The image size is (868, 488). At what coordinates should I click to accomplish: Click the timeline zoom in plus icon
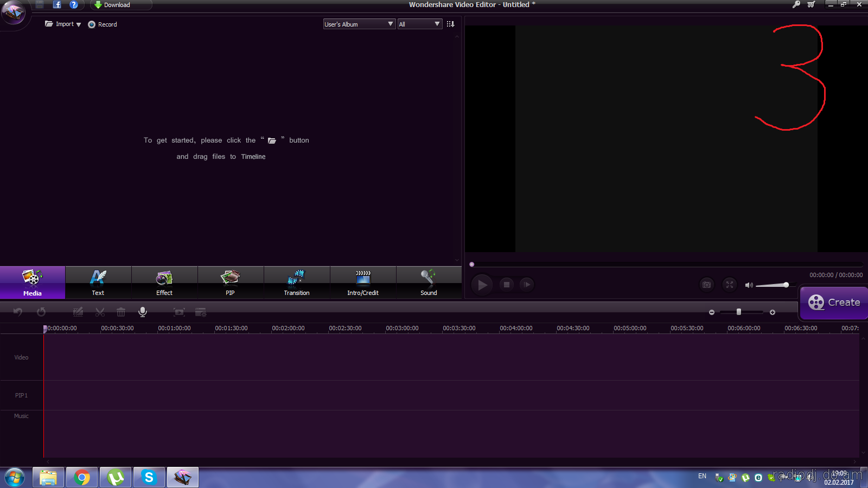[x=773, y=312]
